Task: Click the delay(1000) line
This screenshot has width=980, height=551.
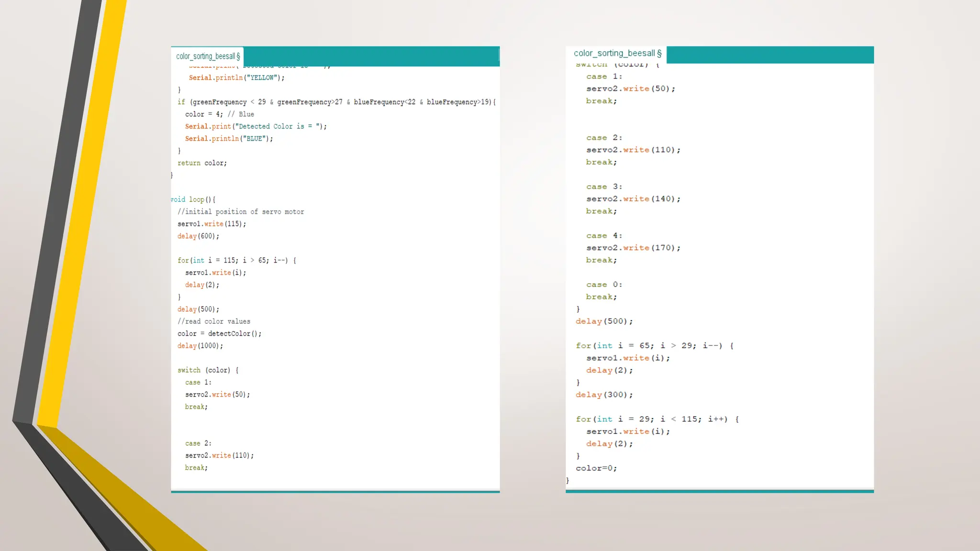Action: (200, 346)
